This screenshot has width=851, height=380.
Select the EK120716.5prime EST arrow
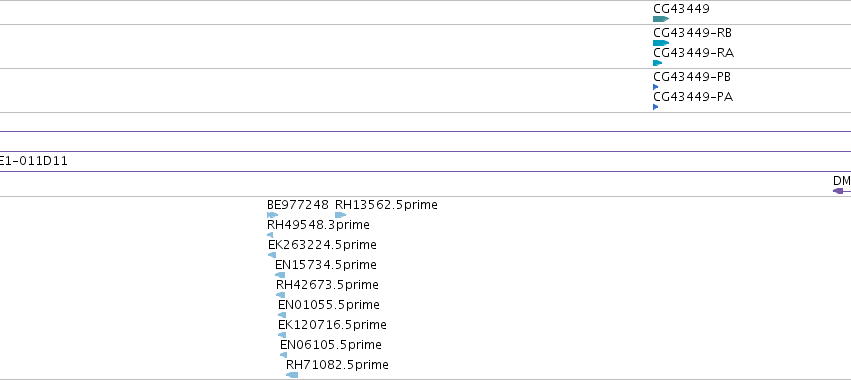coord(282,335)
